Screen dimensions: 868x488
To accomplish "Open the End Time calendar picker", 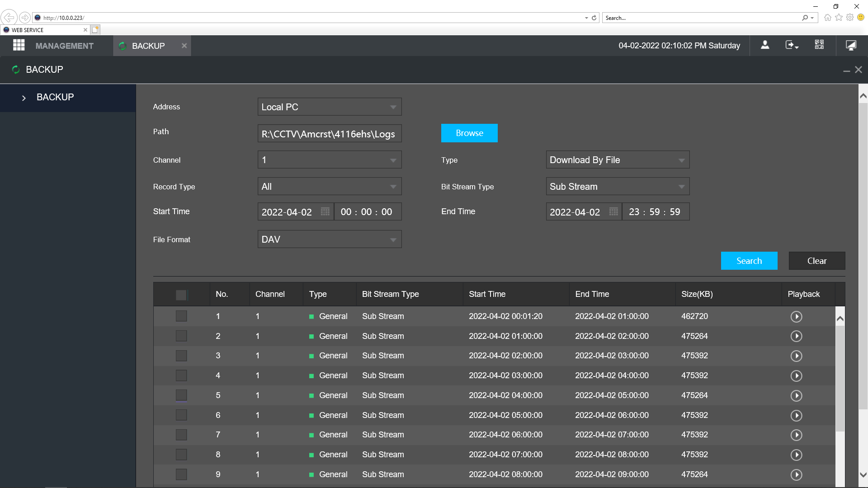I will tap(613, 211).
